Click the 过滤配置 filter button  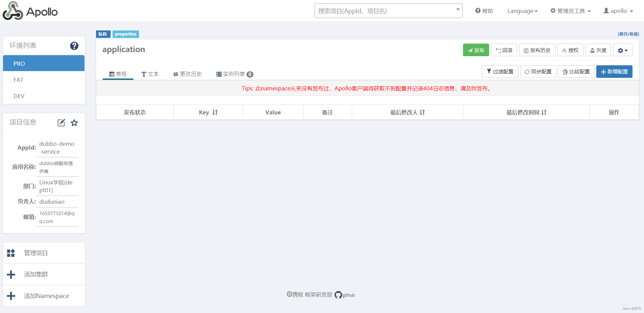point(500,72)
